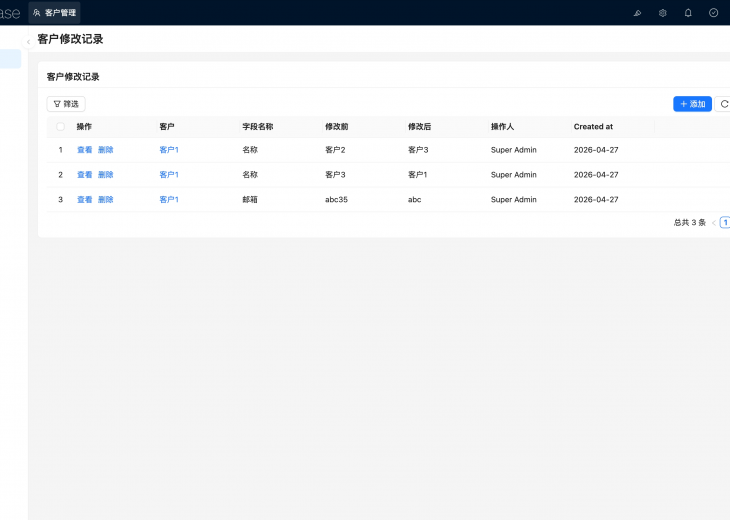The image size is (730, 520).
Task: Open the UI editor highlighter icon
Action: (x=638, y=13)
